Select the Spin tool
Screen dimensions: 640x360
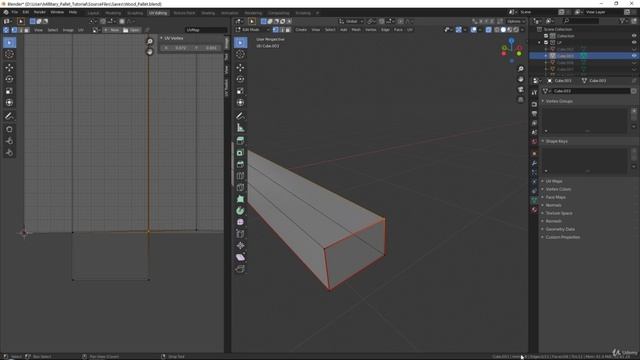(241, 211)
